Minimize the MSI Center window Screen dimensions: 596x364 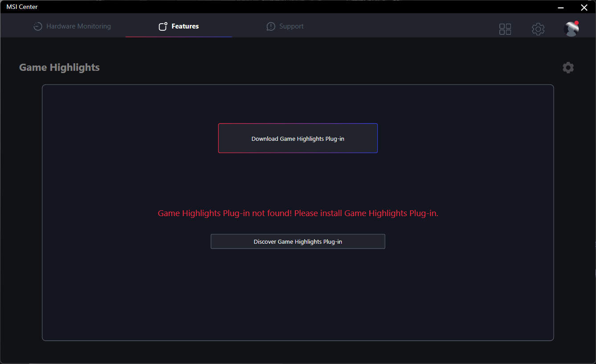(x=560, y=7)
